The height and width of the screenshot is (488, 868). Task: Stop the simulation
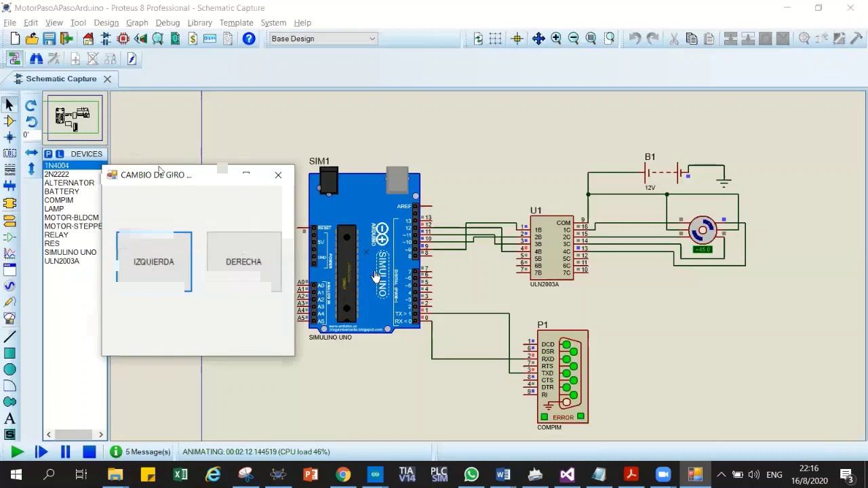pyautogui.click(x=89, y=452)
